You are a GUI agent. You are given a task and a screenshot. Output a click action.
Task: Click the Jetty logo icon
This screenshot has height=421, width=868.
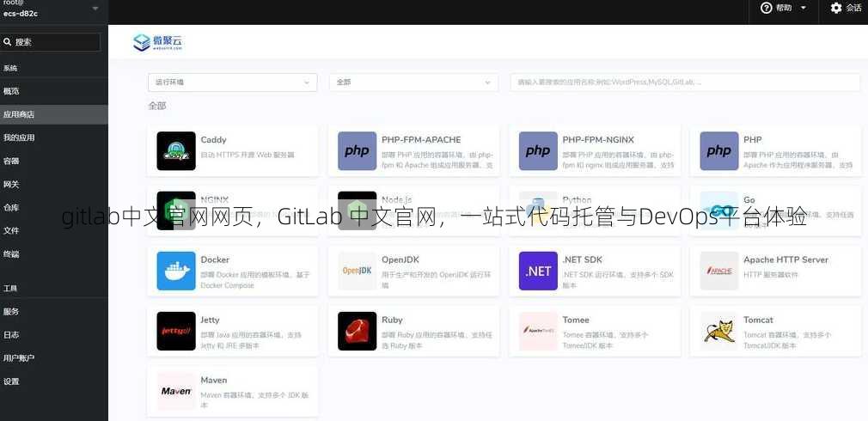pos(176,331)
